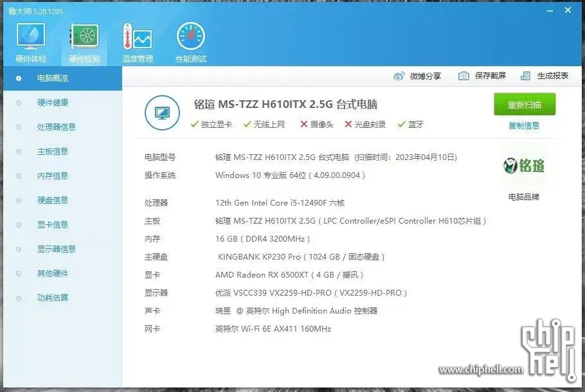Image resolution: width=585 pixels, height=392 pixels.
Task: Click the report document icon
Action: (525, 76)
